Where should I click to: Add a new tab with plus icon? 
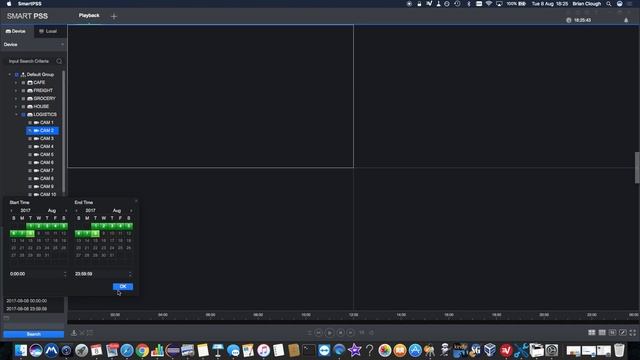114,16
